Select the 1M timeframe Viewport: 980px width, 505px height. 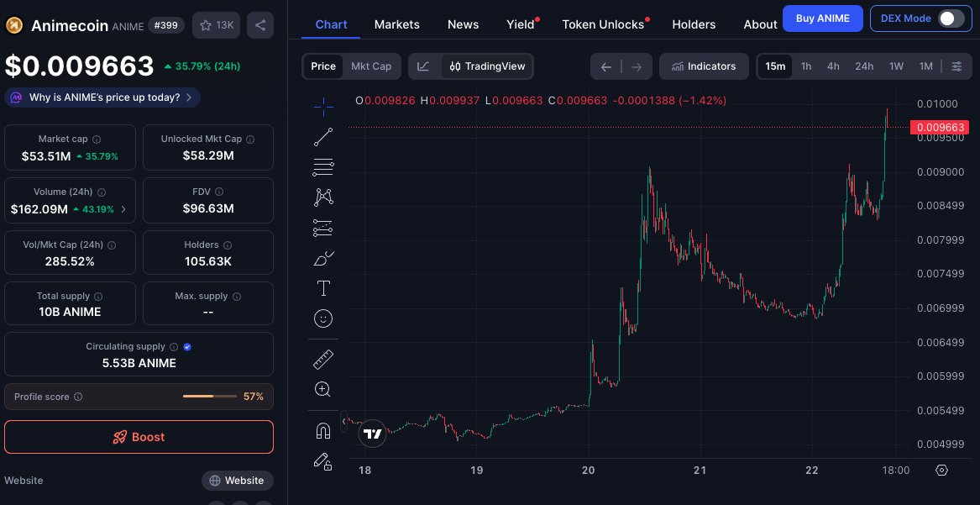(x=925, y=66)
